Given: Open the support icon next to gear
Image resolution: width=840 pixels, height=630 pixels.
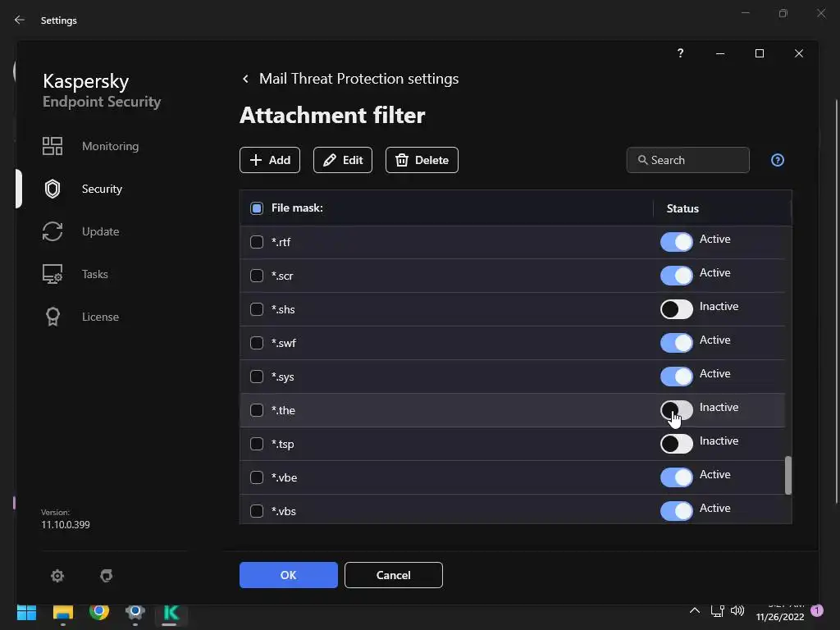Looking at the screenshot, I should point(106,575).
